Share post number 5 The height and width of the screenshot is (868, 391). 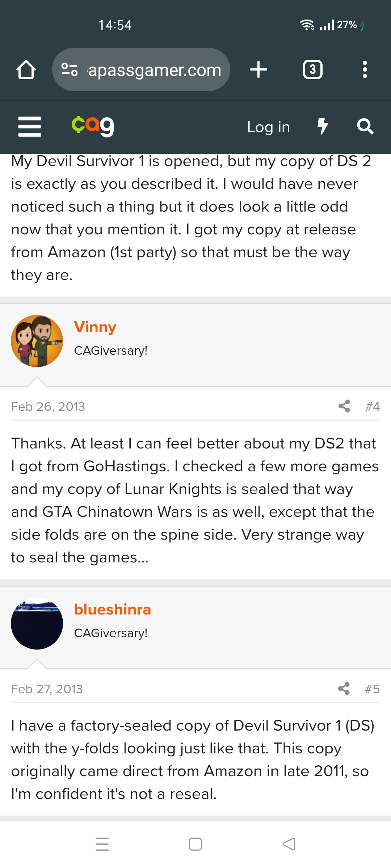pyautogui.click(x=344, y=689)
